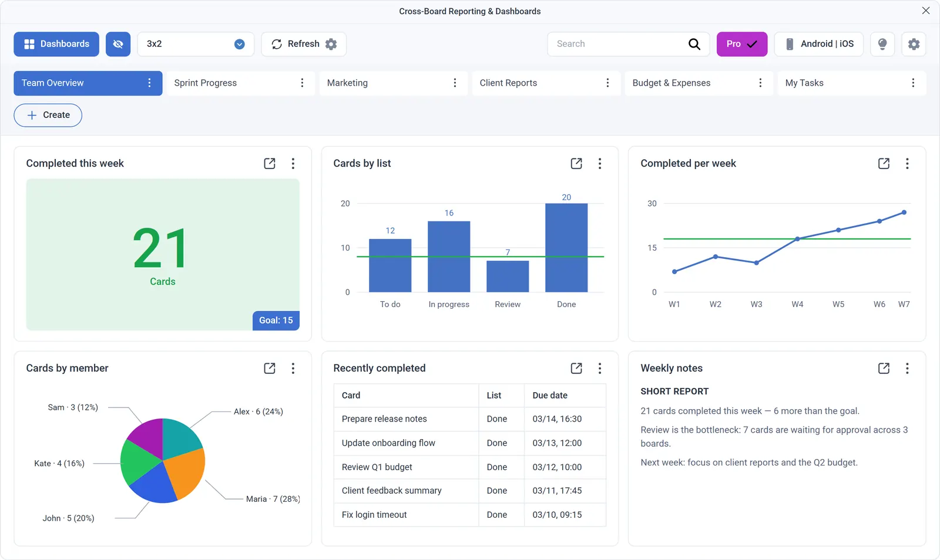Switch to the Budget & Expenses tab
The width and height of the screenshot is (940, 560).
click(699, 83)
